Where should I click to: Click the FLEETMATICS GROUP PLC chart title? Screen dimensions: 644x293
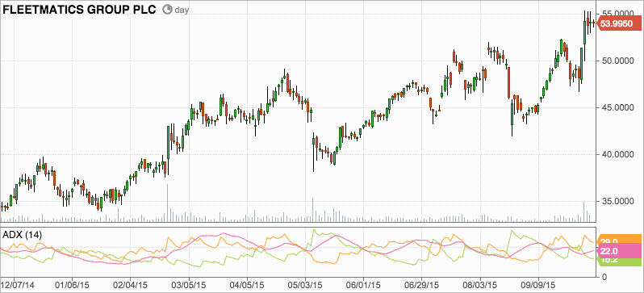tap(80, 10)
